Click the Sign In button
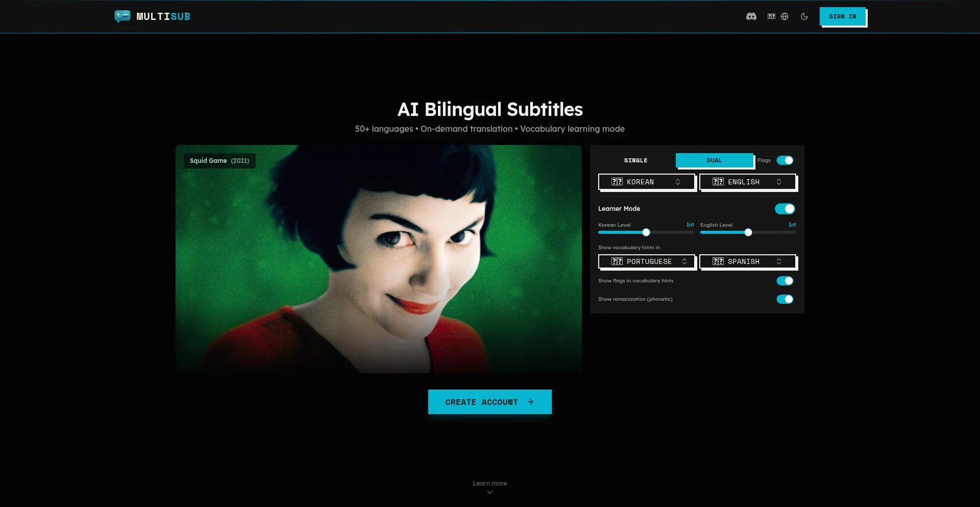The width and height of the screenshot is (980, 507). 842,16
